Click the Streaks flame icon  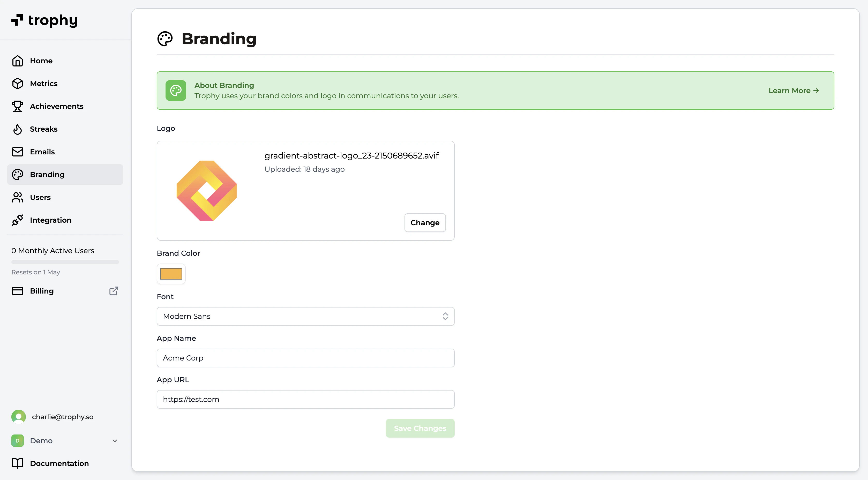point(18,129)
